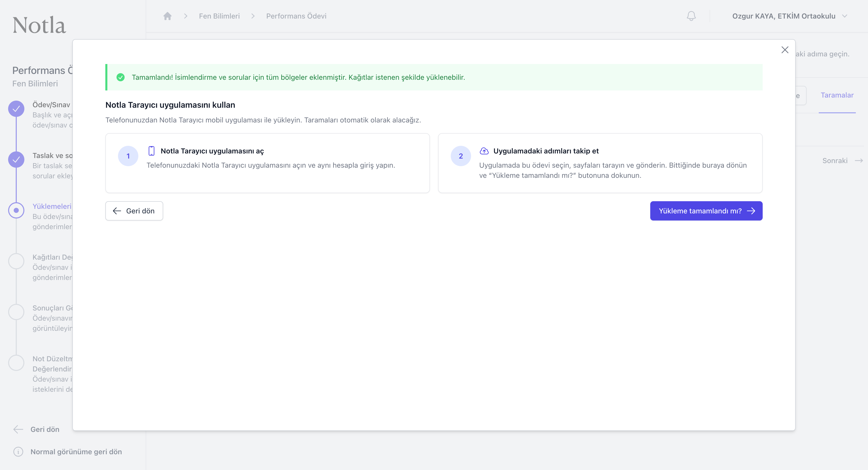Click the green success check icon

(120, 77)
